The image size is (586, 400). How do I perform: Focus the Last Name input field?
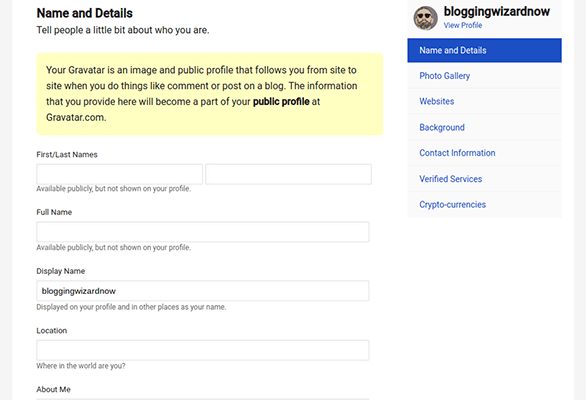tap(289, 174)
